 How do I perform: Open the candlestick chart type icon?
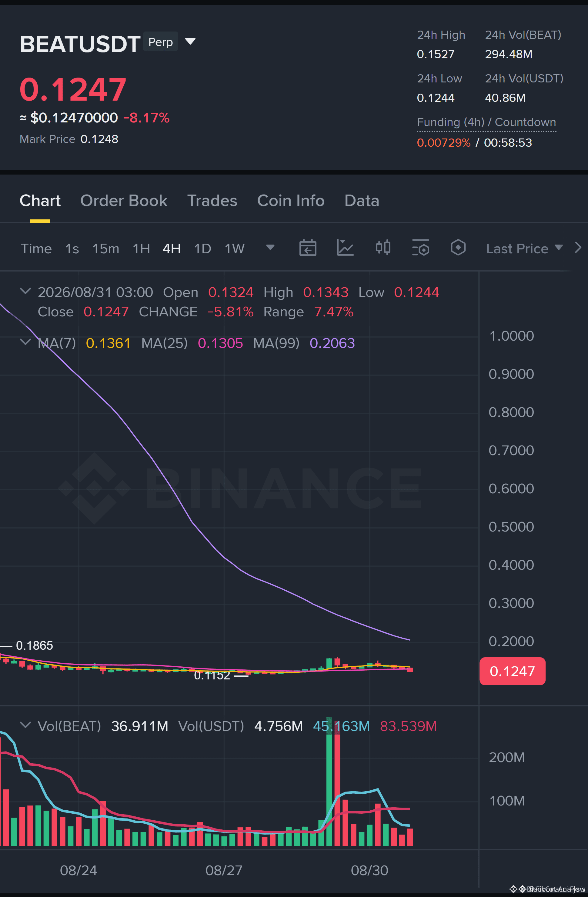(x=383, y=248)
